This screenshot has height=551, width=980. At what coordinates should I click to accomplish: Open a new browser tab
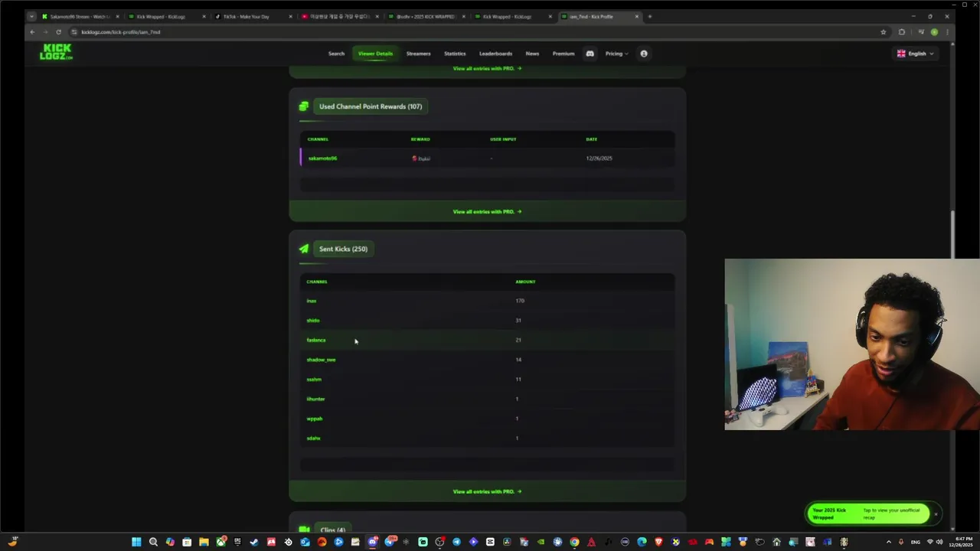click(x=650, y=16)
